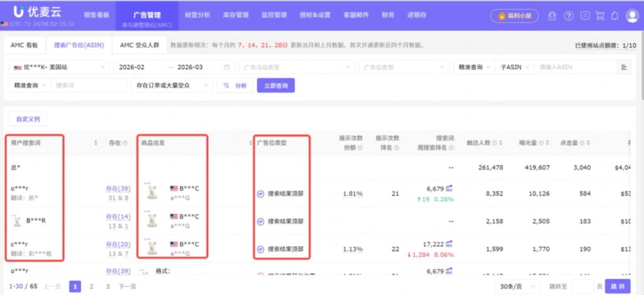Click SP badge in c***r row
Viewport: 644px width, 295px height.
(x=260, y=249)
